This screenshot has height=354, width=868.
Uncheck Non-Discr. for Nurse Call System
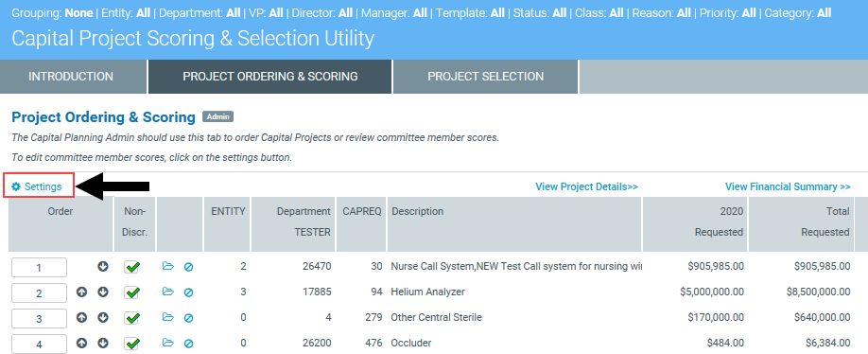click(x=131, y=267)
